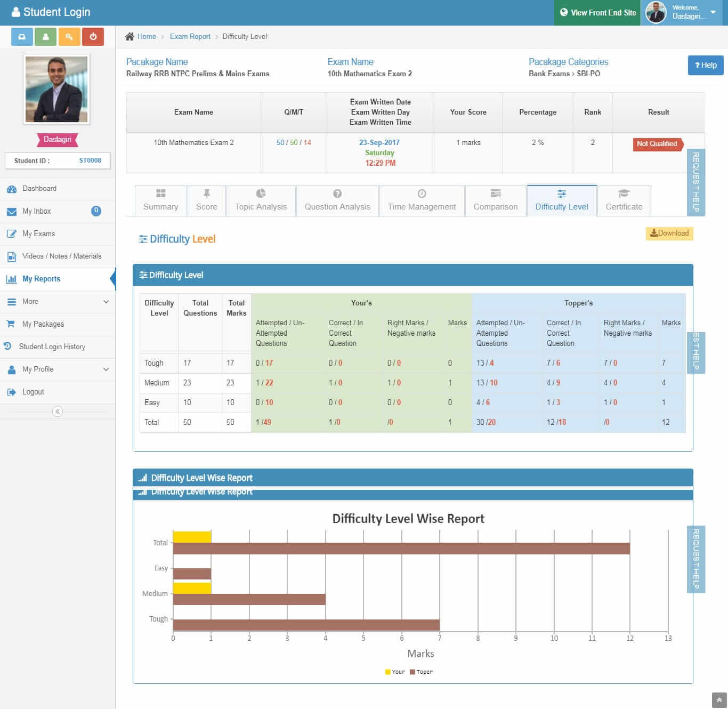Click scroll-to-top arrow icon at bottom right
Viewport: 728px width, 709px height.
click(x=719, y=700)
